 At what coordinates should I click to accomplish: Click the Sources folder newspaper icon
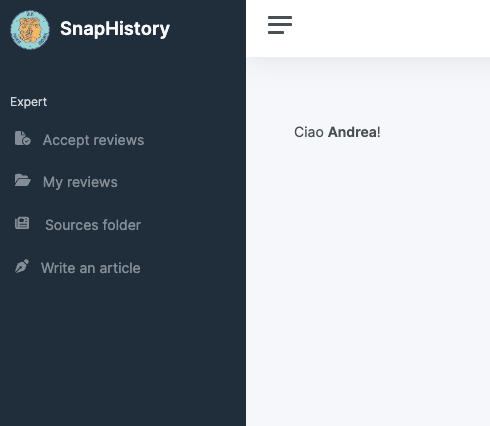pyautogui.click(x=22, y=223)
